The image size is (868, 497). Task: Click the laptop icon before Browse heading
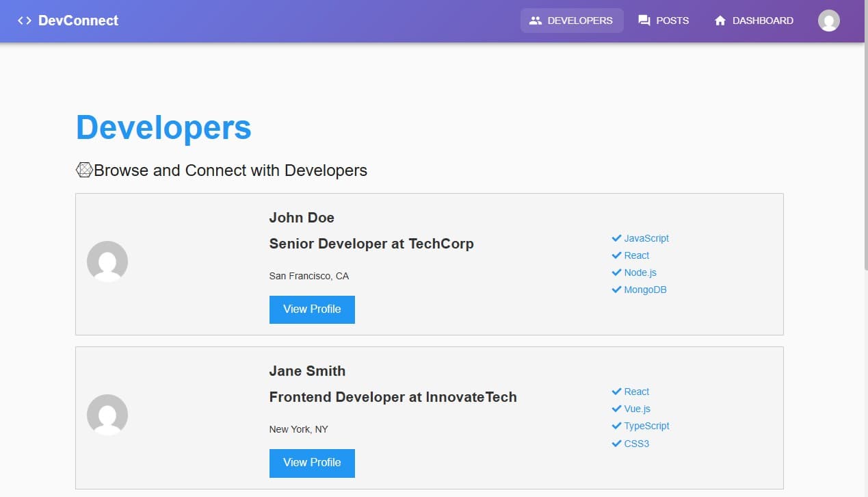[x=84, y=169]
